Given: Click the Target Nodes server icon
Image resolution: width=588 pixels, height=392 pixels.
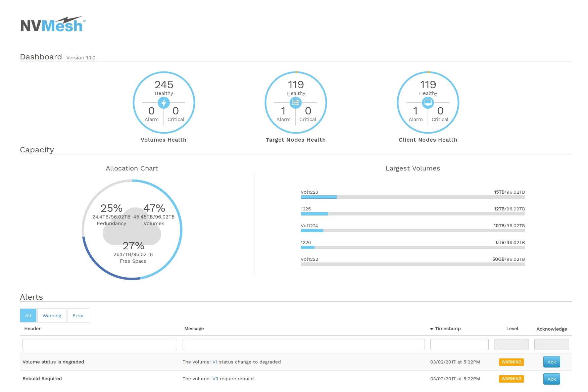Looking at the screenshot, I should click(x=296, y=103).
